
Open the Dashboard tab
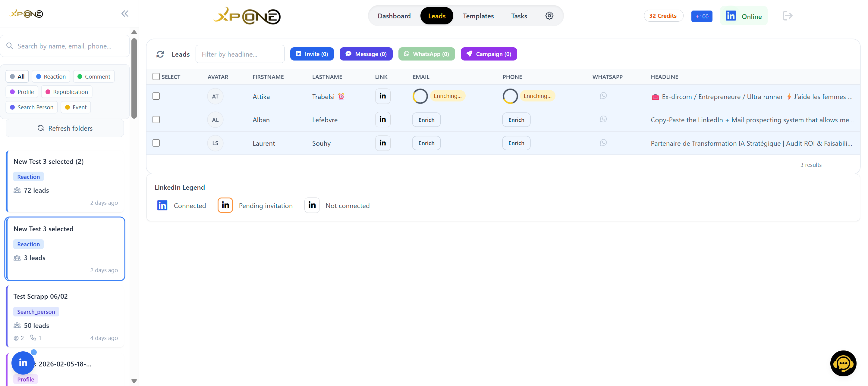click(394, 16)
